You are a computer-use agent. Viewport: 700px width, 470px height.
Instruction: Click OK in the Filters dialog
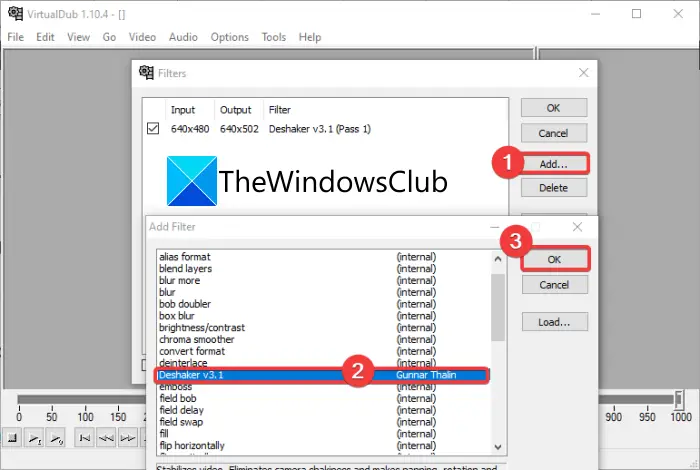click(554, 108)
